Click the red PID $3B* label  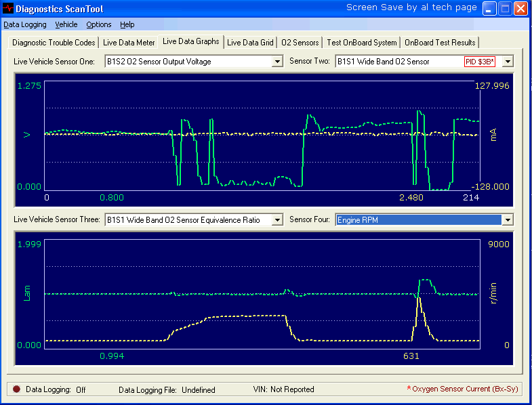tap(480, 62)
